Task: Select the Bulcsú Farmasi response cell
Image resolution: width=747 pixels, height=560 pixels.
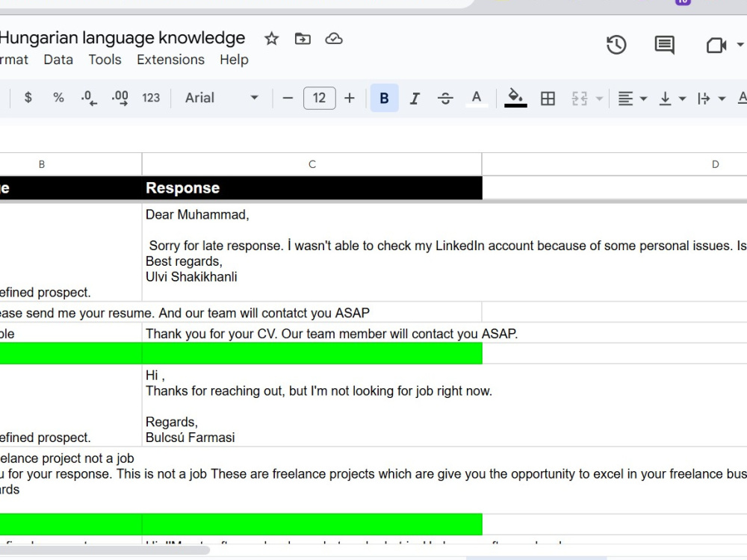Action: pyautogui.click(x=312, y=405)
